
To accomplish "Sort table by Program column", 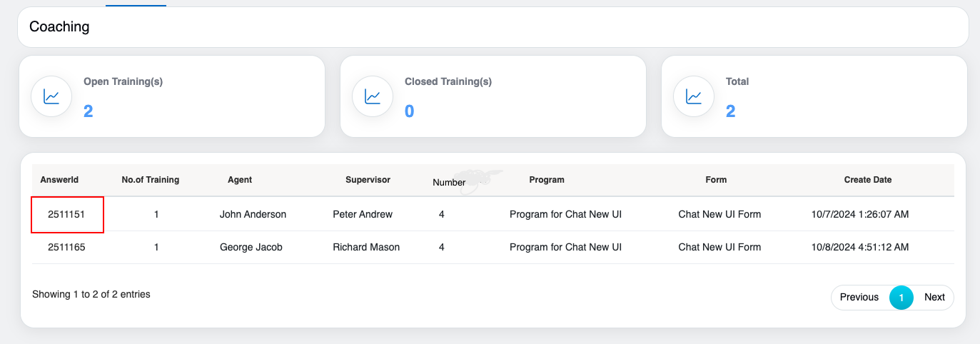I will coord(547,180).
